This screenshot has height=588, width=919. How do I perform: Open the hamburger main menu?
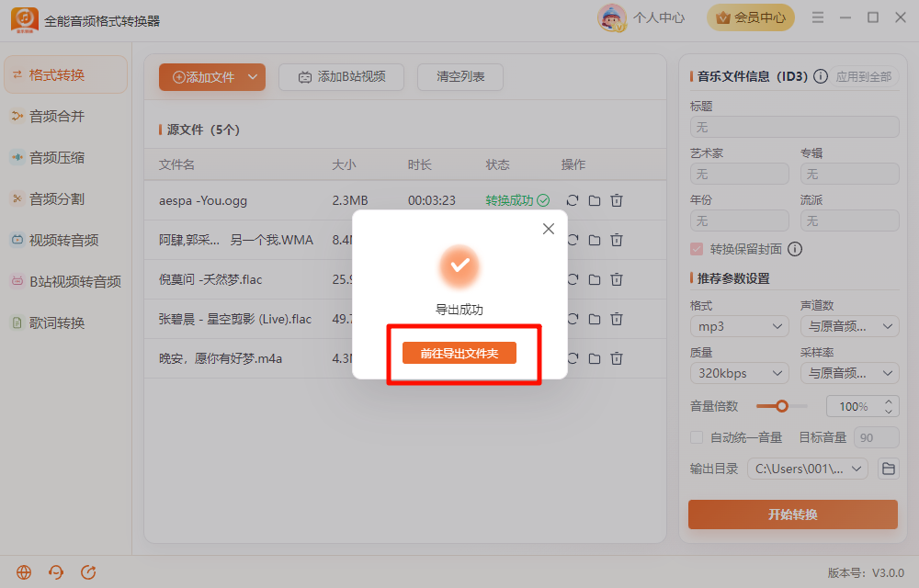point(818,17)
